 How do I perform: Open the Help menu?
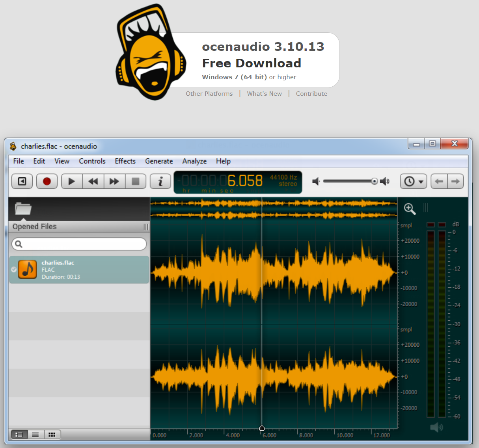pyautogui.click(x=223, y=161)
